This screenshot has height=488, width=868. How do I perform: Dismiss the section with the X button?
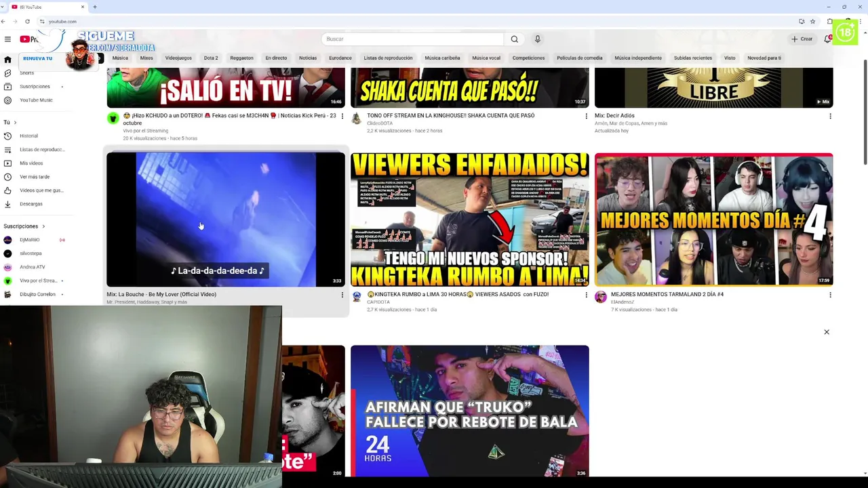[x=827, y=332]
